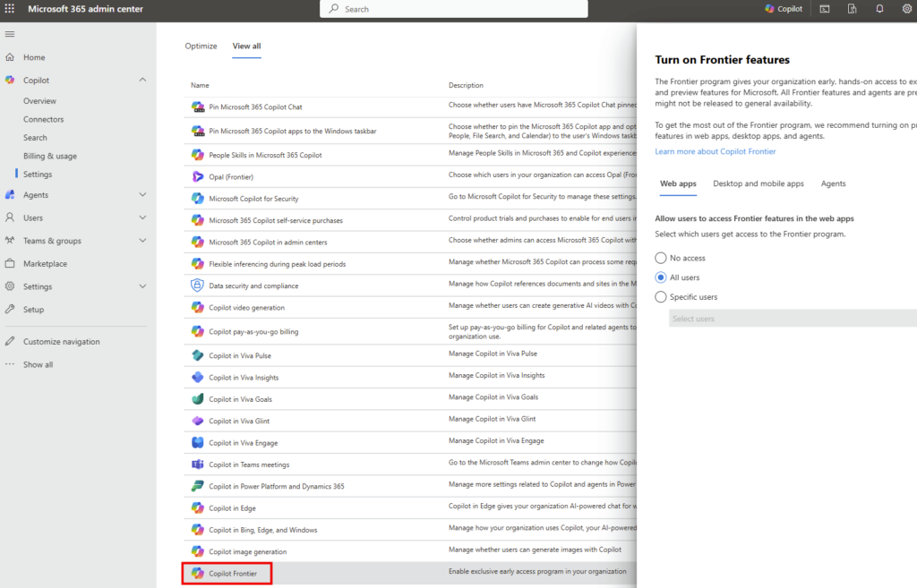Select the No access radio button

click(661, 258)
